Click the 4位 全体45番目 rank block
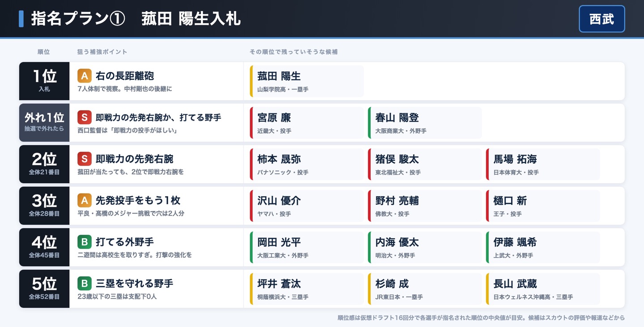Image resolution: width=644 pixels, height=327 pixels. point(44,247)
